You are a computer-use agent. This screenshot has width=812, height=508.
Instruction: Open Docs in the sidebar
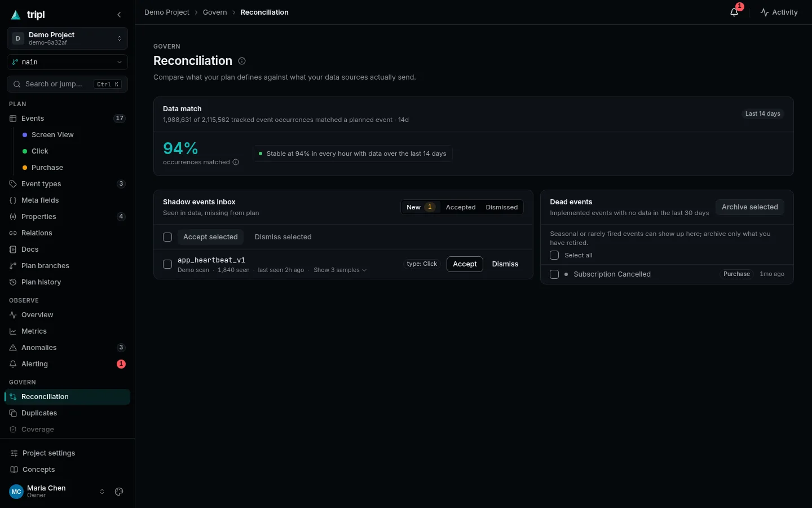(x=67, y=249)
